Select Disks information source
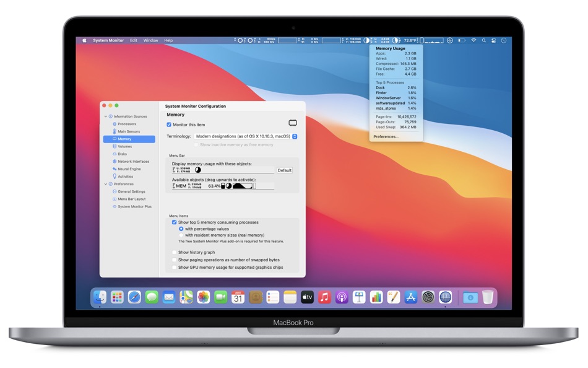This screenshot has height=368, width=588. coord(123,154)
